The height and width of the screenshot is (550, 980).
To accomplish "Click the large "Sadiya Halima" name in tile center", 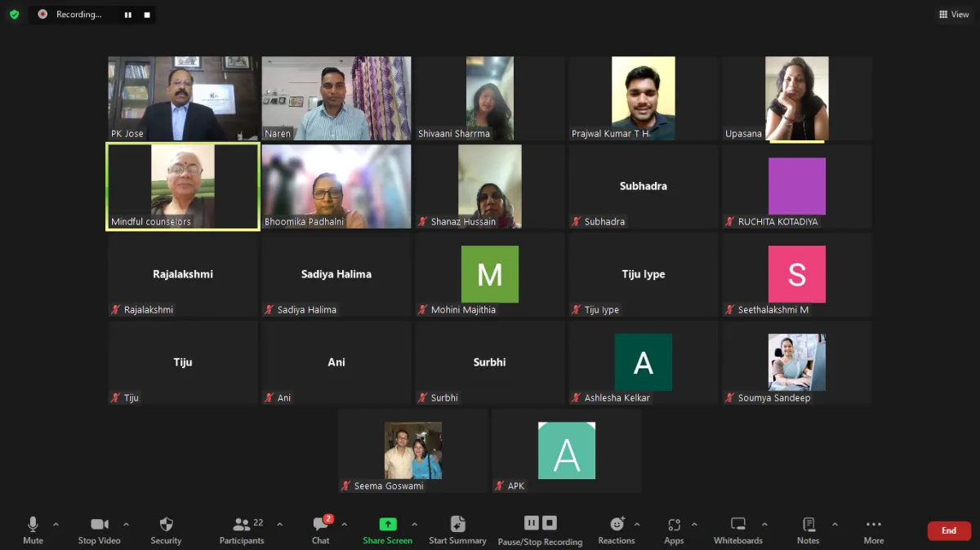I will [336, 274].
